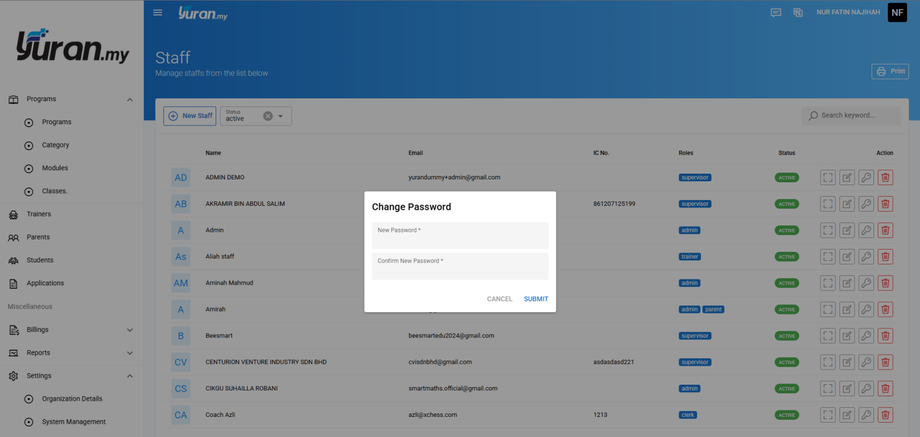Screen dimensions: 920x437
Task: Expand view icon for Coach Azli row
Action: (x=828, y=415)
